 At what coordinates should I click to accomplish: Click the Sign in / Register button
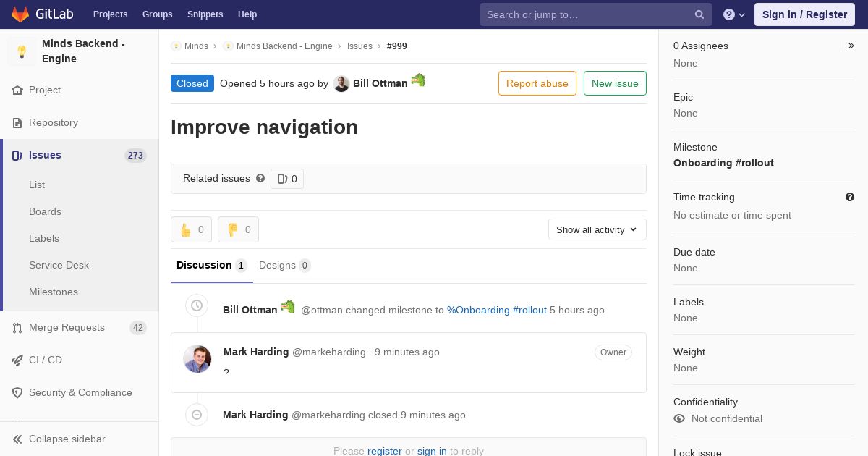(x=804, y=14)
